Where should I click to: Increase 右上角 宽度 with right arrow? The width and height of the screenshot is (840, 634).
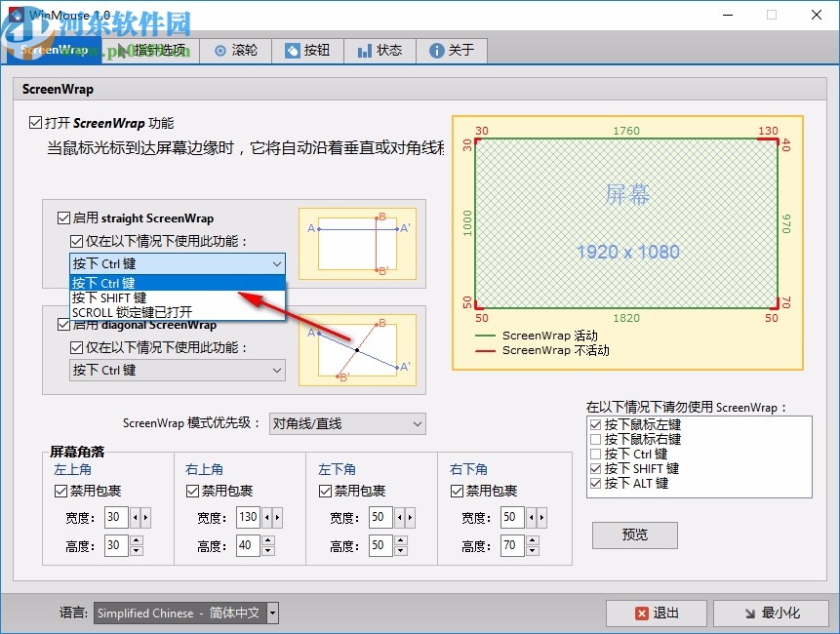277,518
